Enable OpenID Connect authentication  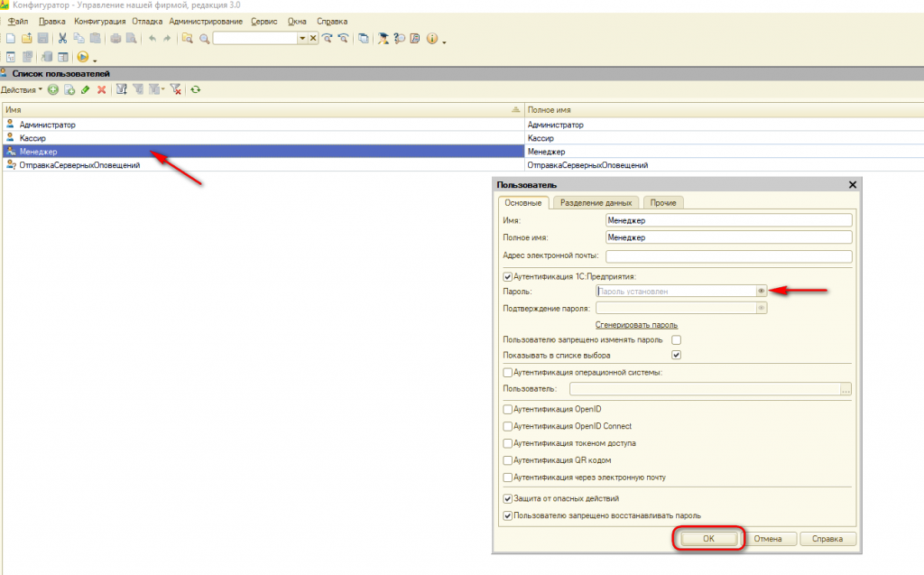507,426
